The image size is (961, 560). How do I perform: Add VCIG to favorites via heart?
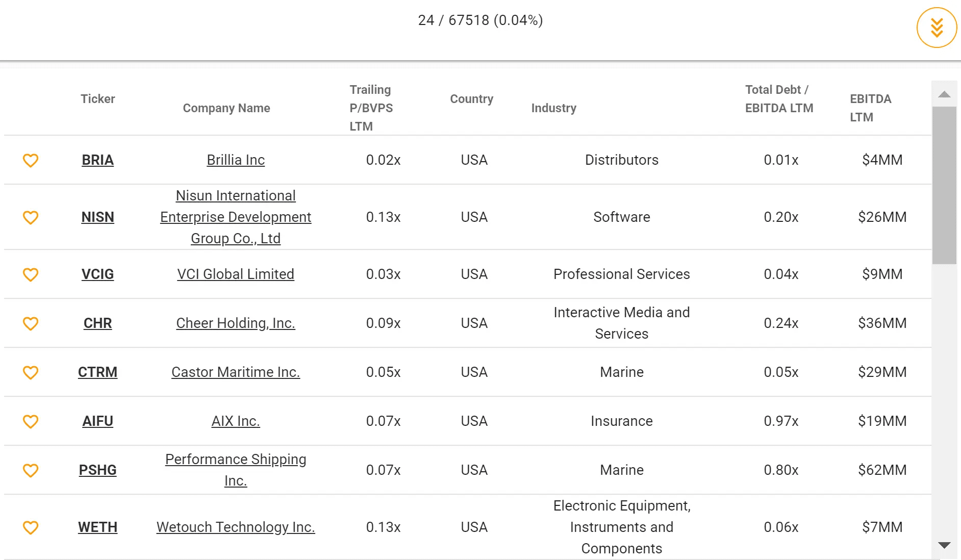31,274
